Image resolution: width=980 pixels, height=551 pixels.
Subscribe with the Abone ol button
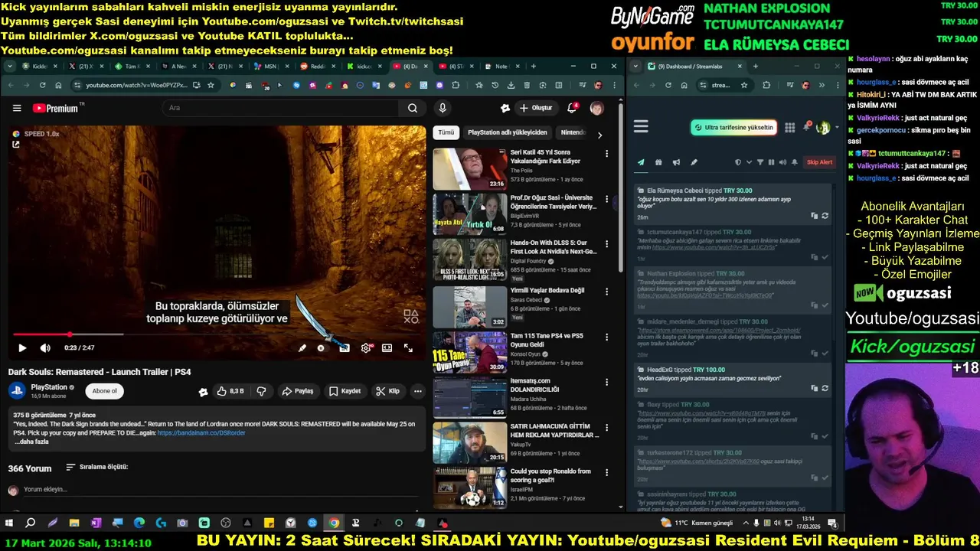tap(104, 391)
